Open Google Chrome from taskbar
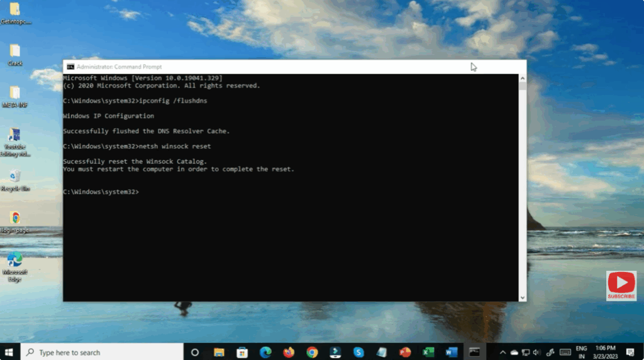The image size is (644, 360). click(x=312, y=352)
